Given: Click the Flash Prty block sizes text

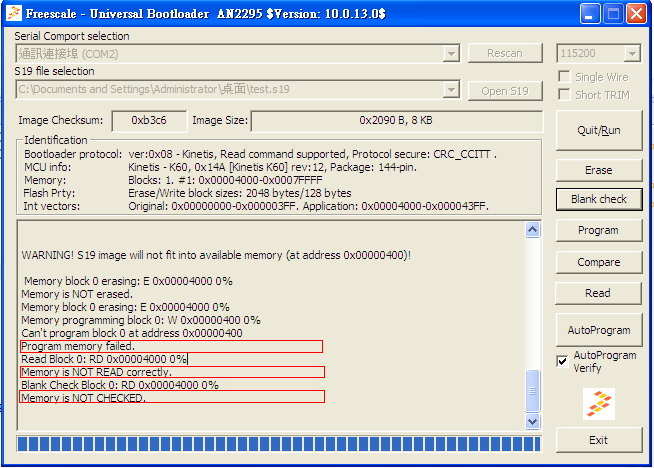Looking at the screenshot, I should [240, 193].
